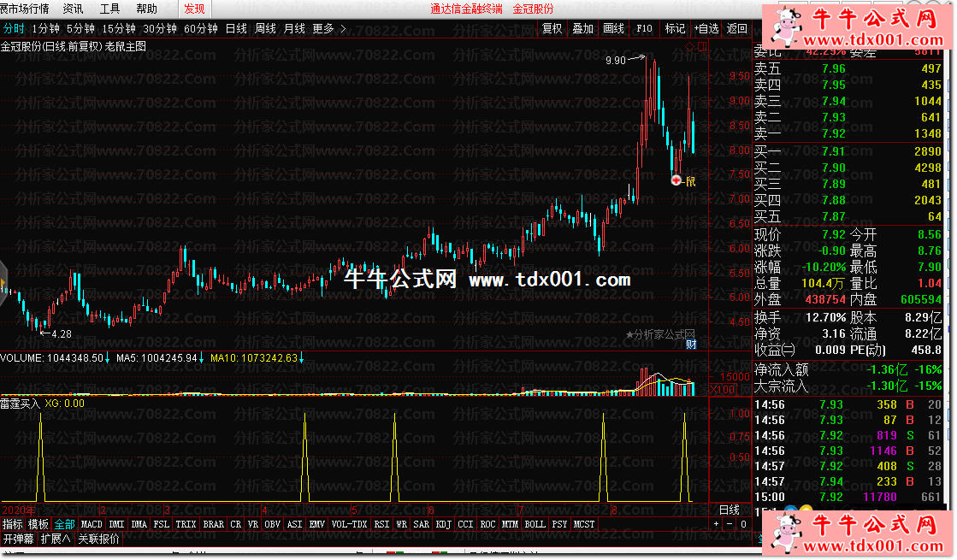Select the TRIX indicator
The image size is (957, 560).
[186, 524]
